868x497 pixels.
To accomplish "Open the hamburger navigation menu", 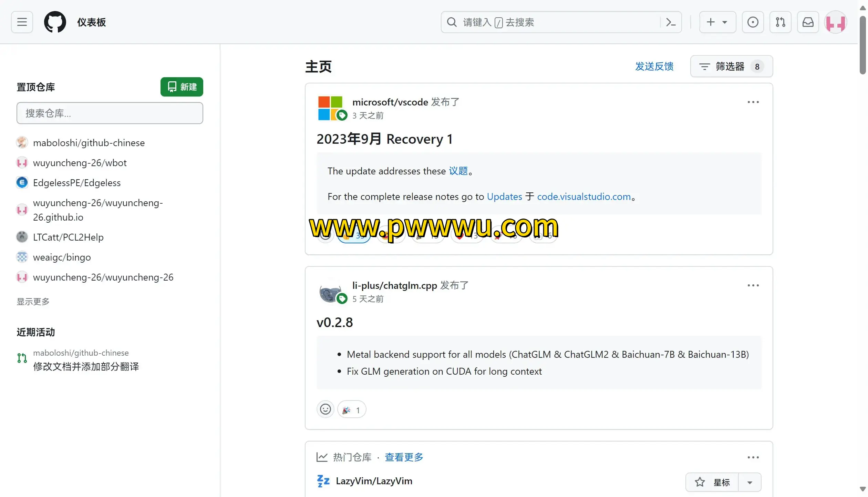I will click(21, 22).
